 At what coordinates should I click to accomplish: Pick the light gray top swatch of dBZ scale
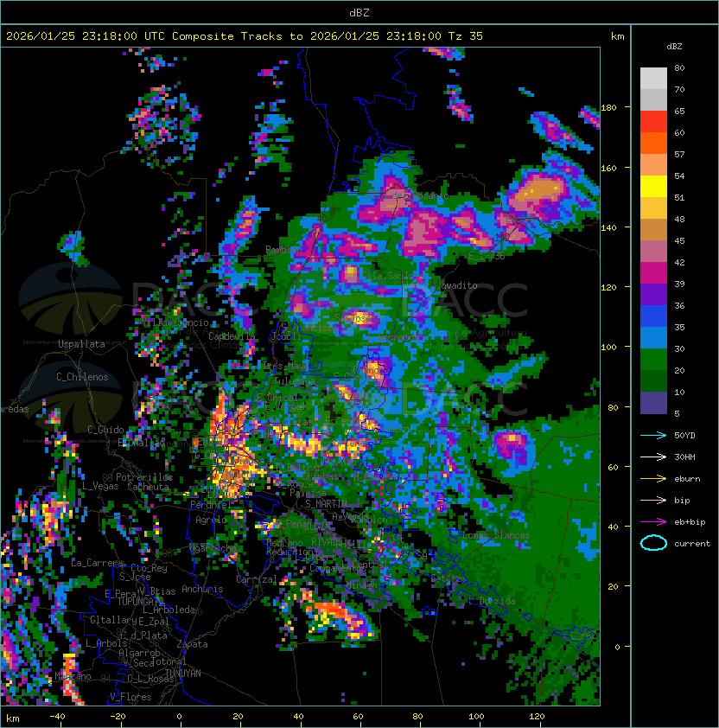tap(653, 79)
